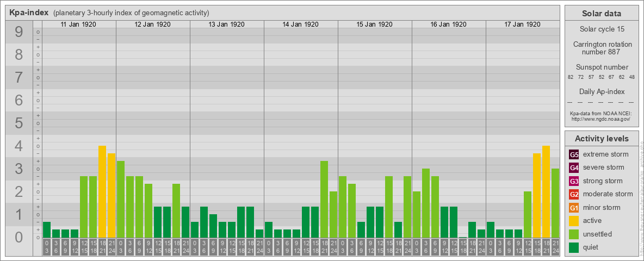Click the sunspot number 82
Screen dimensions: 644x261
pyautogui.click(x=571, y=77)
